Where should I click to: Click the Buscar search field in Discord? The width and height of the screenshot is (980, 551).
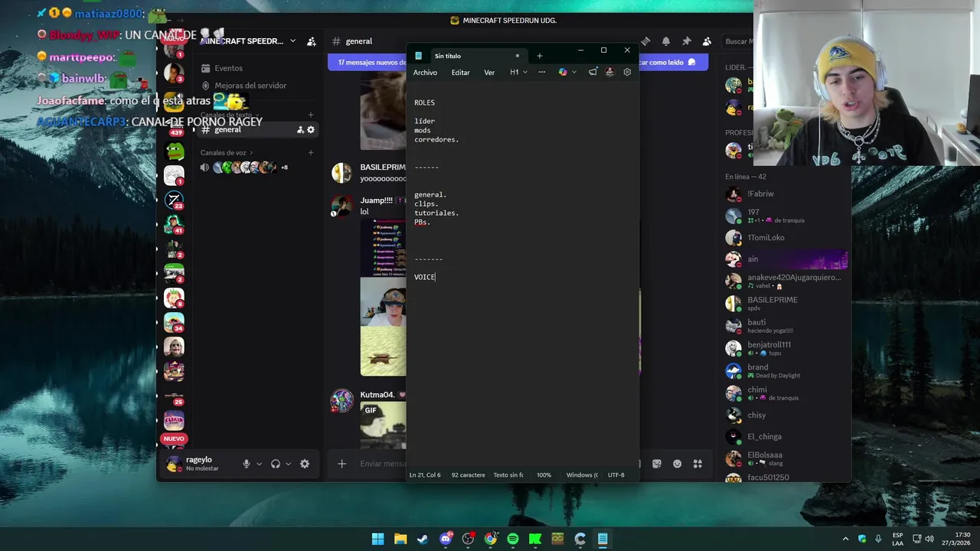click(738, 41)
